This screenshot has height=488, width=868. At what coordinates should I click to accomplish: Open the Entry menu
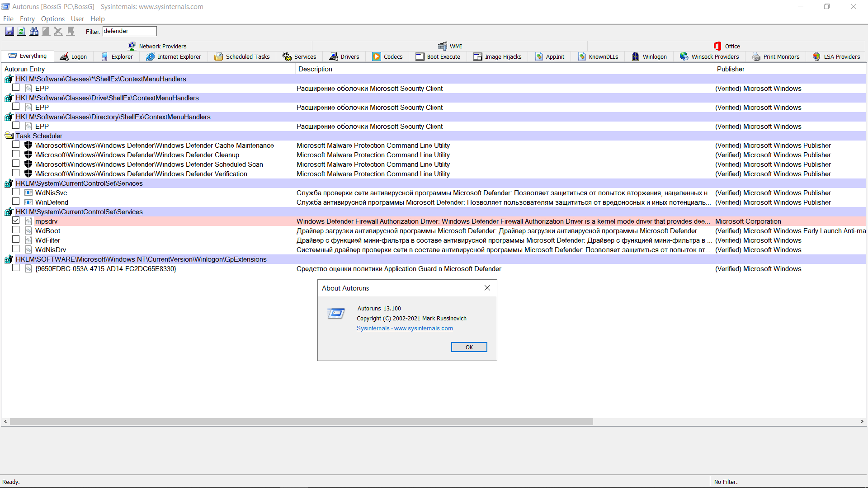click(27, 19)
